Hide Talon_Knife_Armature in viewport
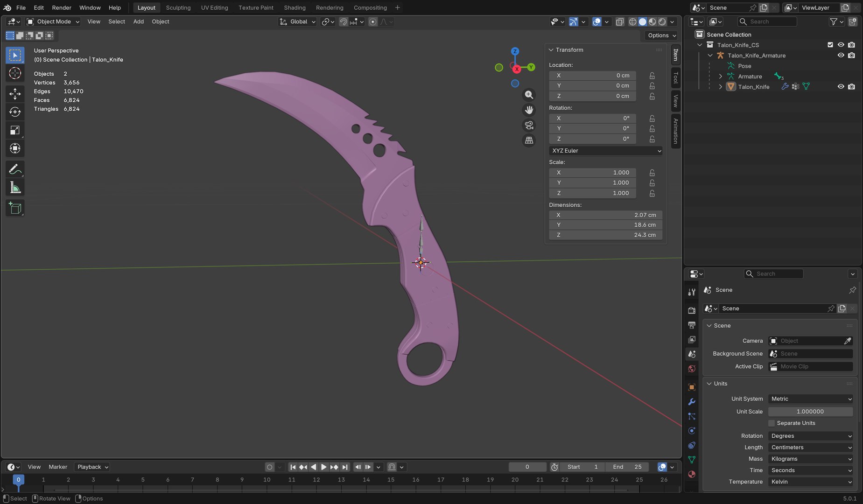Viewport: 863px width, 504px height. pos(841,55)
